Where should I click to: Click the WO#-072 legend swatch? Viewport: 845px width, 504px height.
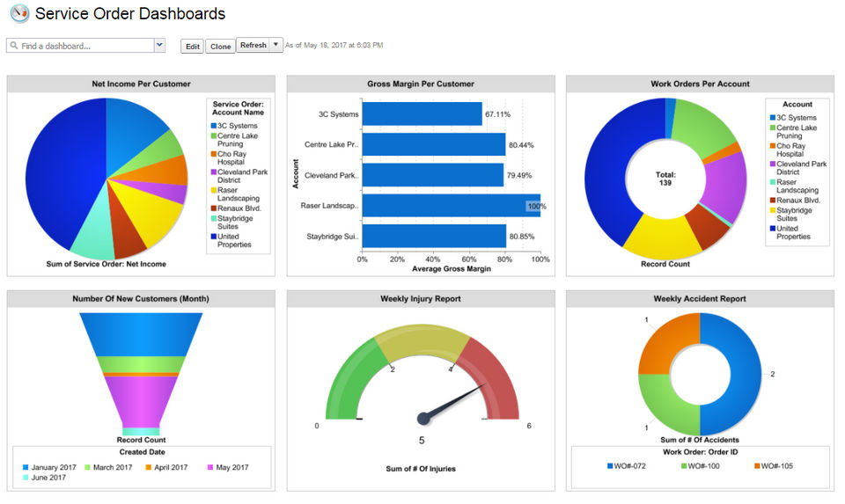611,466
